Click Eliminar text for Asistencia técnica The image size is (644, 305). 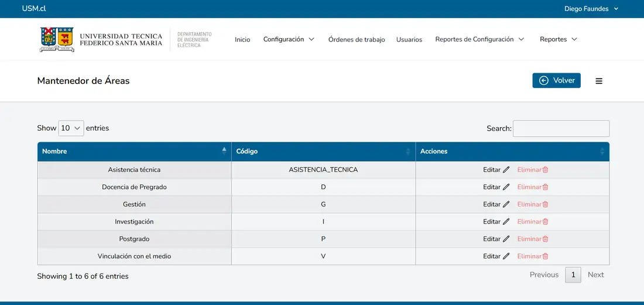point(529,170)
